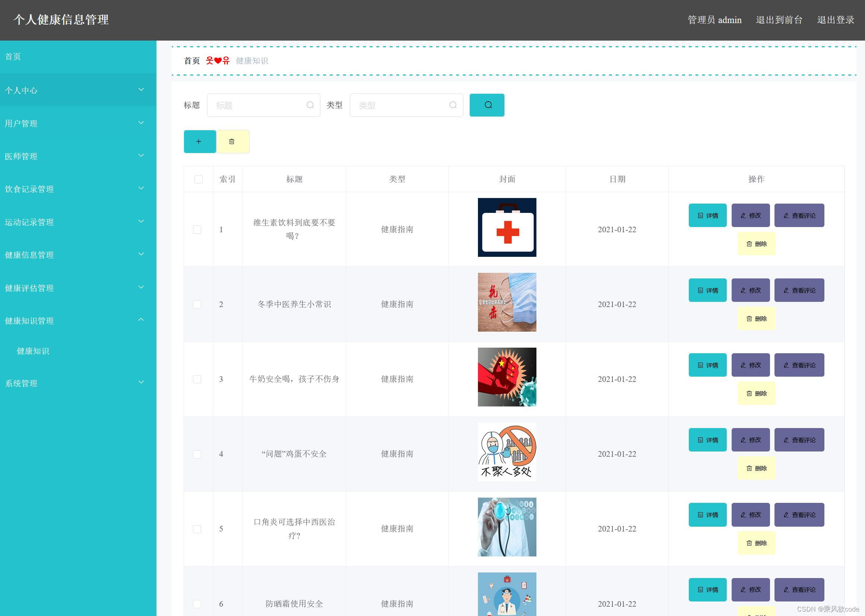This screenshot has width=865, height=616.
Task: Click the plus icon to add new knowledge
Action: [x=199, y=141]
